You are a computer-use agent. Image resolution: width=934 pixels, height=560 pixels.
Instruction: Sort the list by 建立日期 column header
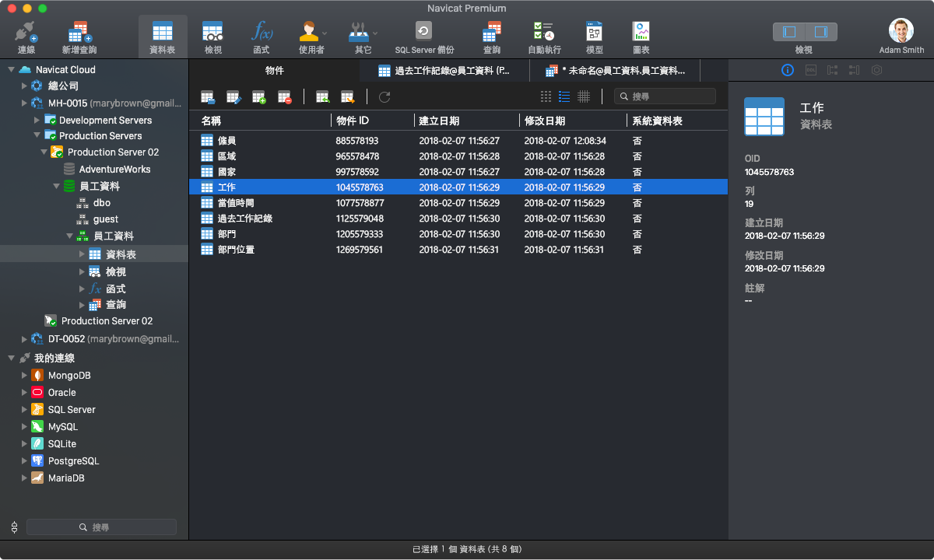(466, 121)
